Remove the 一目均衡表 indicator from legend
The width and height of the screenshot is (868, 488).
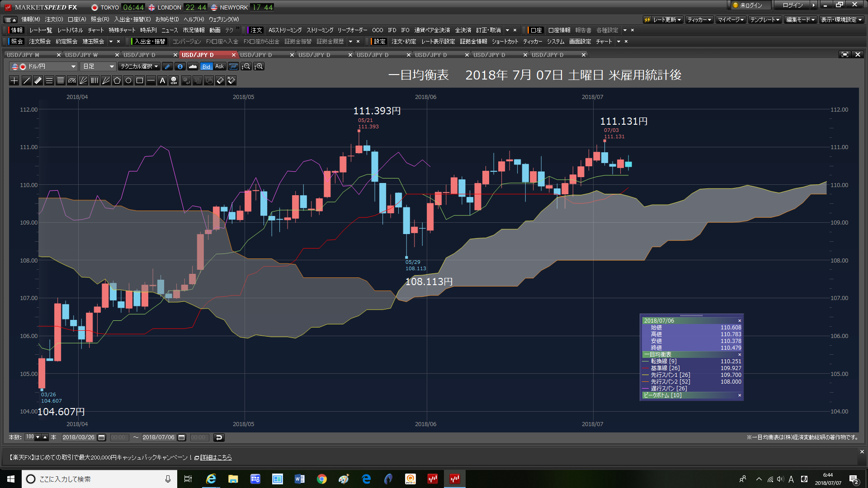pos(740,355)
